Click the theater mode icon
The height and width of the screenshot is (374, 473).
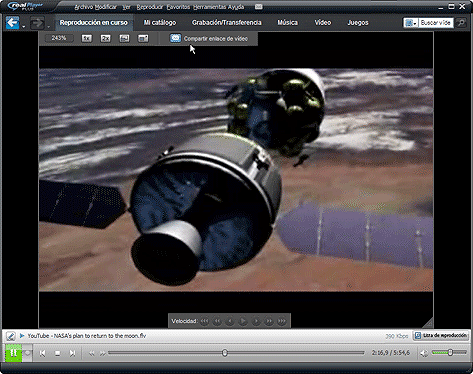pyautogui.click(x=143, y=38)
